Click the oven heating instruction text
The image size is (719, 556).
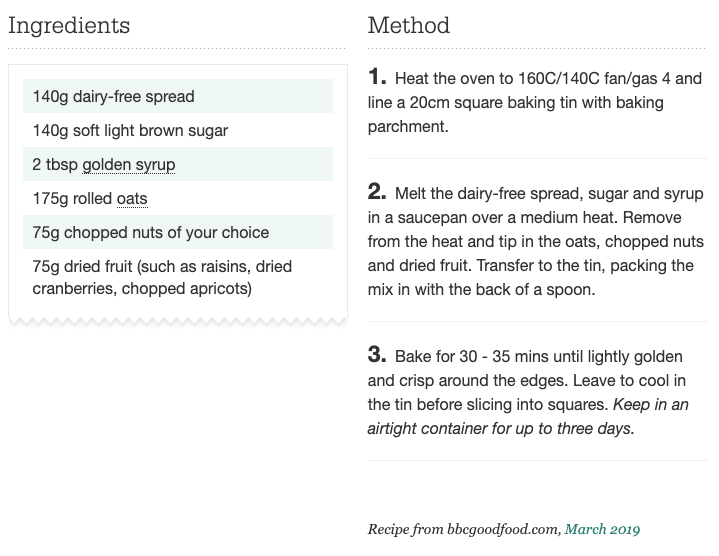[535, 102]
